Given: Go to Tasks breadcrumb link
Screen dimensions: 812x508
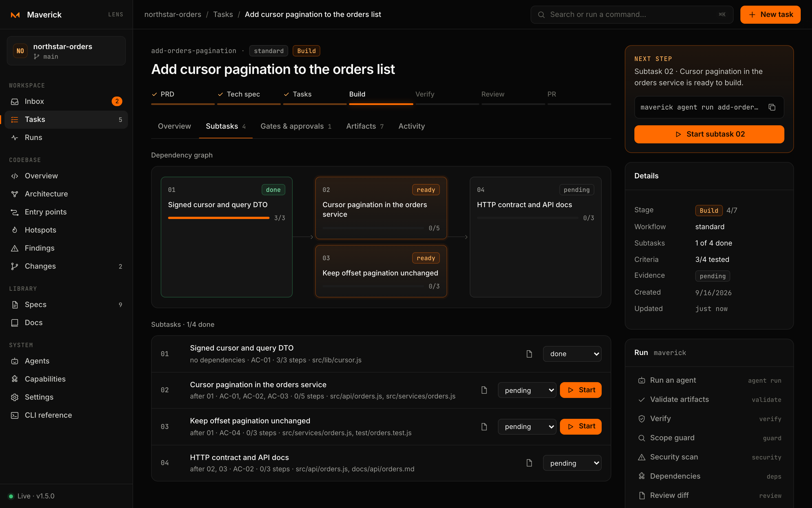Looking at the screenshot, I should pyautogui.click(x=223, y=15).
